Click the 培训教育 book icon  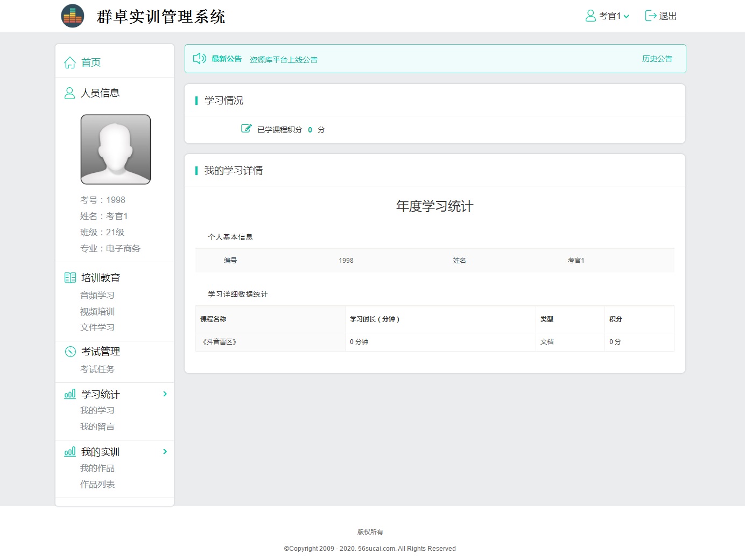point(70,278)
